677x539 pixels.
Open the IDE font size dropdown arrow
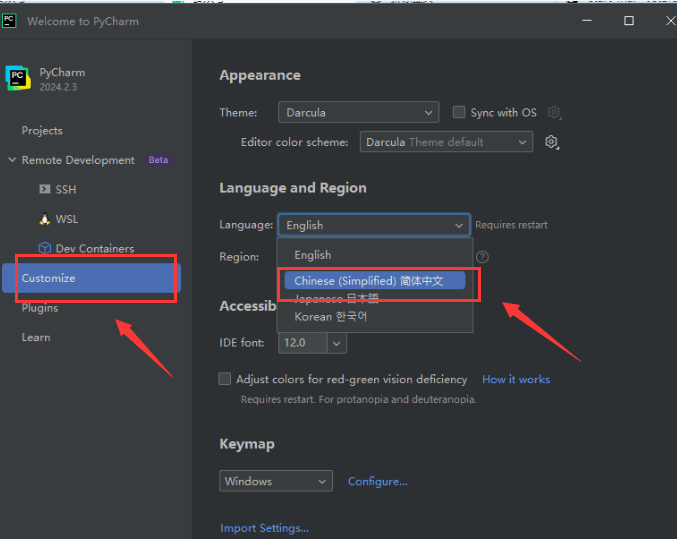[x=337, y=343]
